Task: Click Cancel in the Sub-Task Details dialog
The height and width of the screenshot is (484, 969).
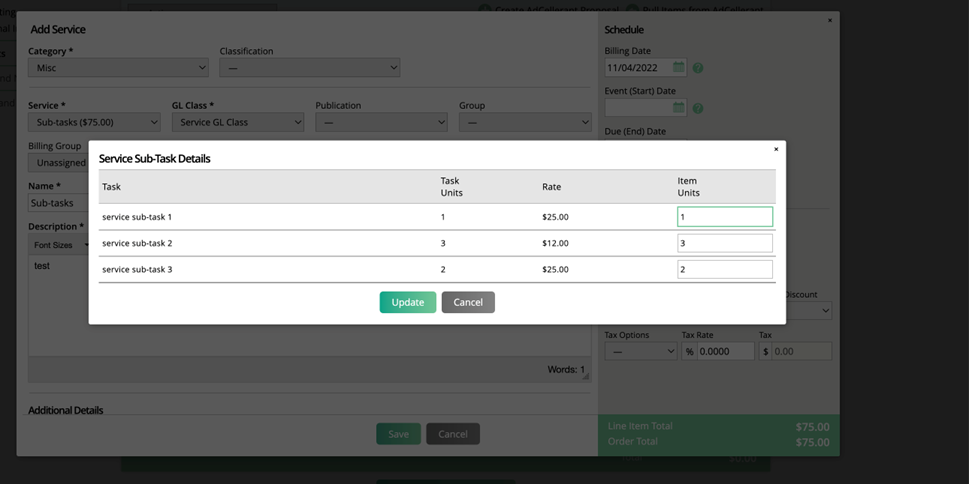Action: [x=468, y=302]
